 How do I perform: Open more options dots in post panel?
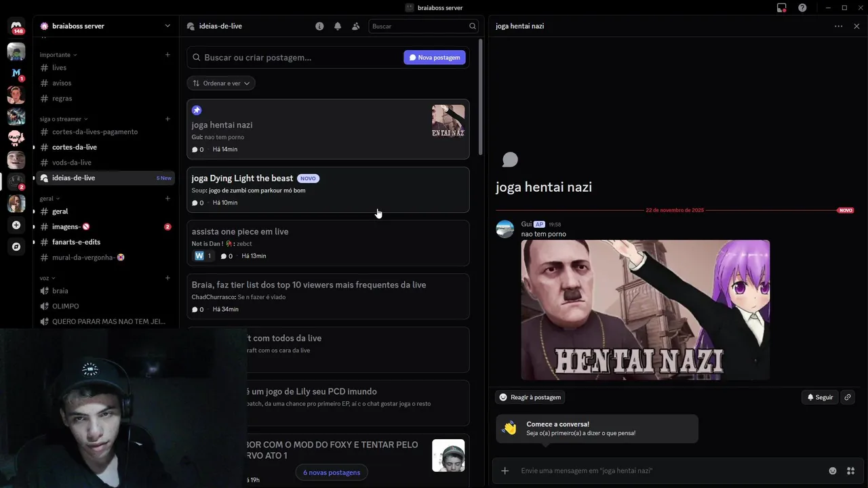click(839, 26)
